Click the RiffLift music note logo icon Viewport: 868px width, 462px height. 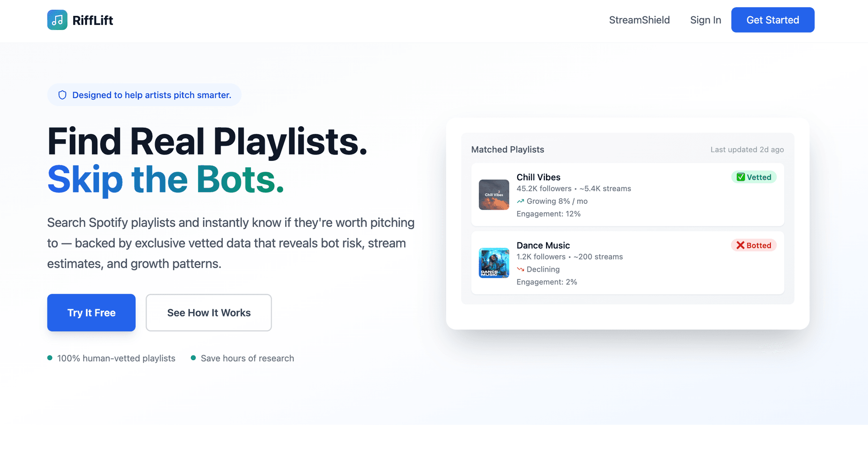(57, 20)
